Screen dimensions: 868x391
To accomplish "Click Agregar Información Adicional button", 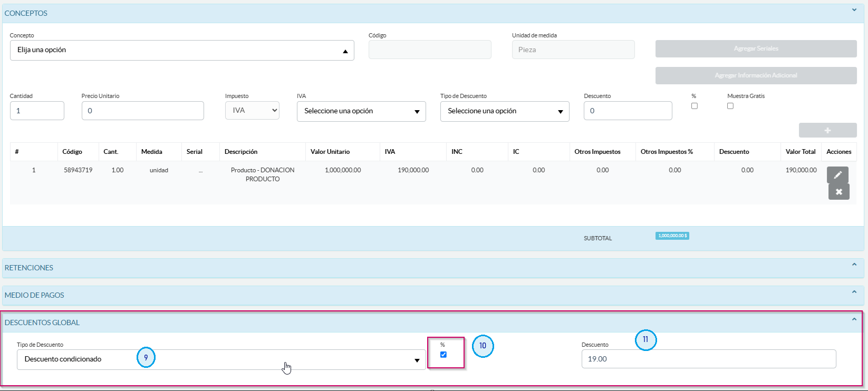I will click(x=756, y=75).
